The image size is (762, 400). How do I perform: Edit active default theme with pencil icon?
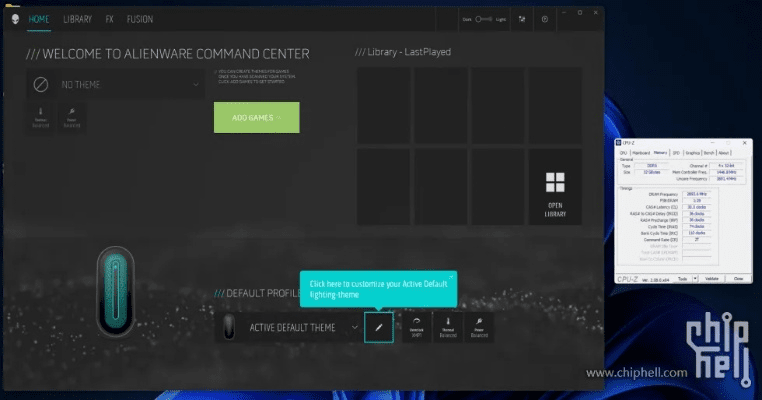pos(379,327)
